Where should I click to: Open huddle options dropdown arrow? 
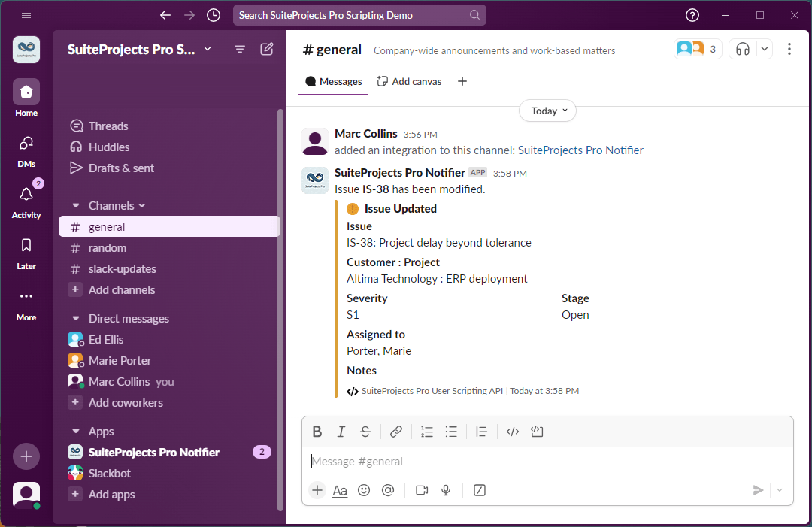(765, 49)
